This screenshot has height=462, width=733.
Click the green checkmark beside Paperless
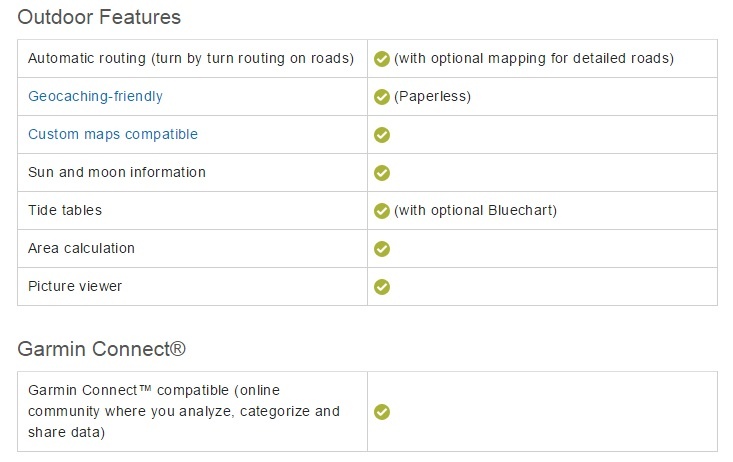(381, 97)
